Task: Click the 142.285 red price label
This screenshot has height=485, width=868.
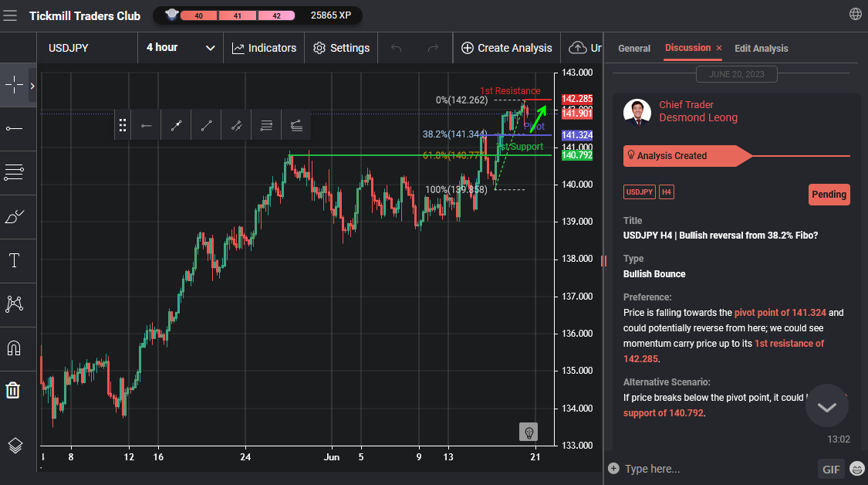Action: pos(577,99)
